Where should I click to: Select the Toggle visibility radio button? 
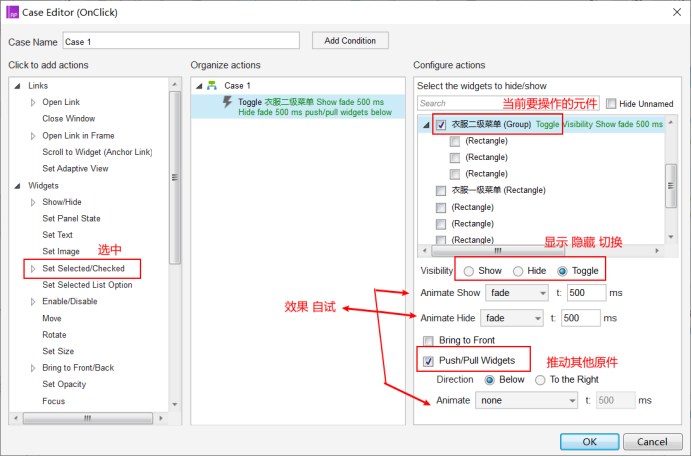click(562, 271)
